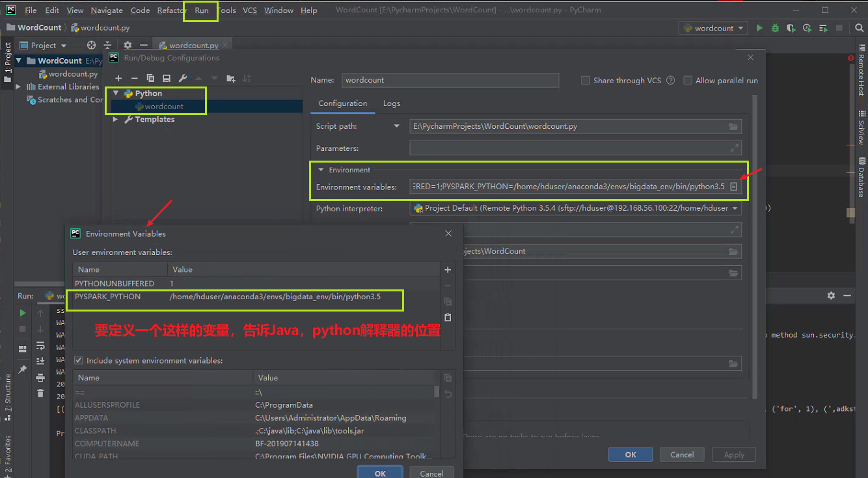
Task: Open help icon next to Share through VCS
Action: point(670,81)
